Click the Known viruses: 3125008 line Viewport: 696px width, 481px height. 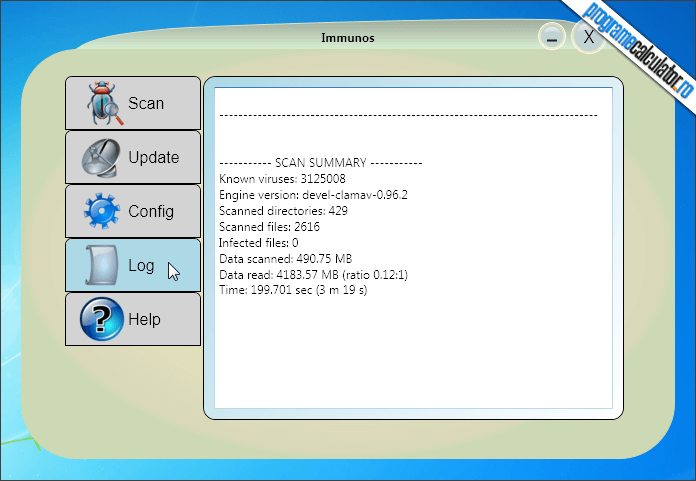tap(282, 179)
